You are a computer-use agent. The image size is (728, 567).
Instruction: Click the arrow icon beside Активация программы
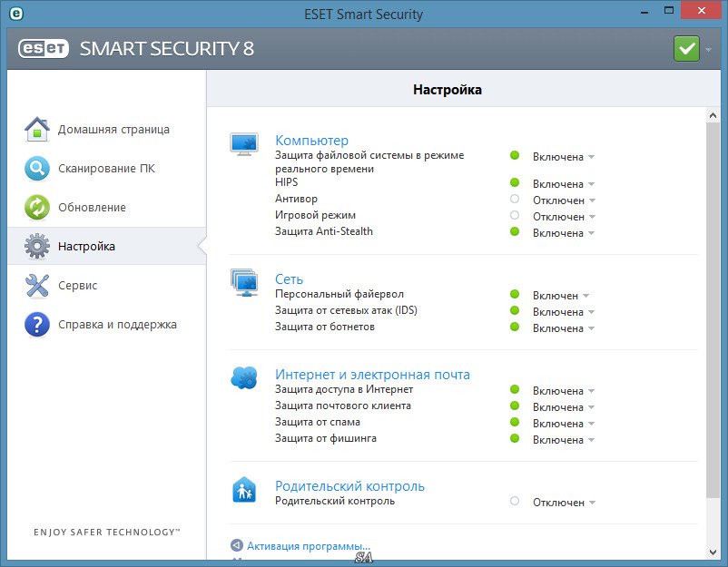click(237, 545)
